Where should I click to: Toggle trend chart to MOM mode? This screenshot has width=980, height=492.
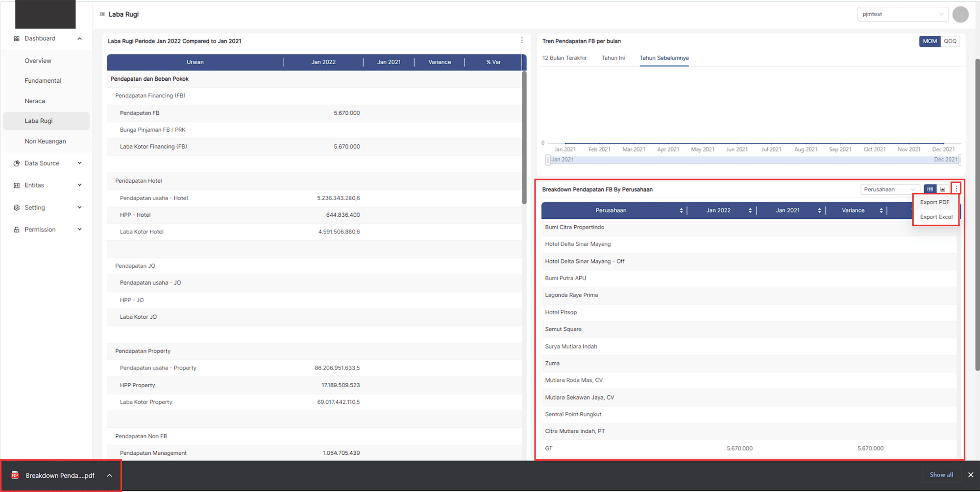[x=930, y=41]
